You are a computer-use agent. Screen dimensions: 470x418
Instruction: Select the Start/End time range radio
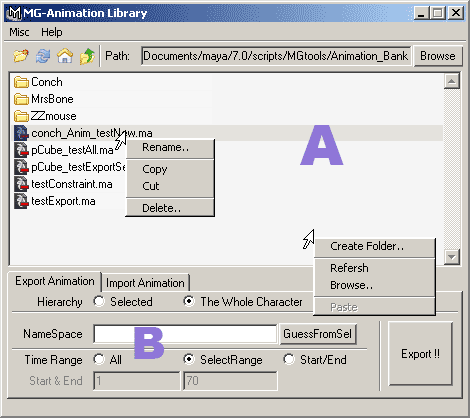point(289,359)
